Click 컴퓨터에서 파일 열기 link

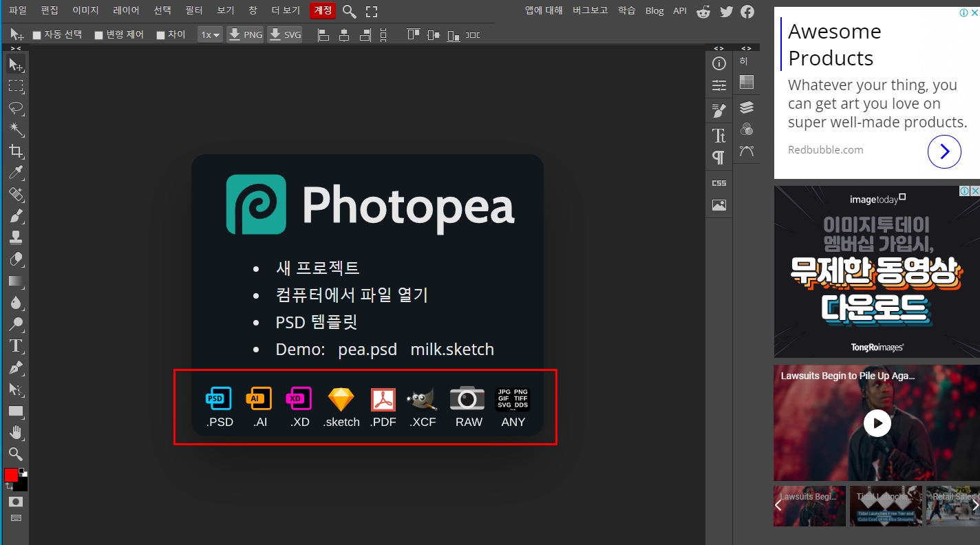tap(352, 295)
